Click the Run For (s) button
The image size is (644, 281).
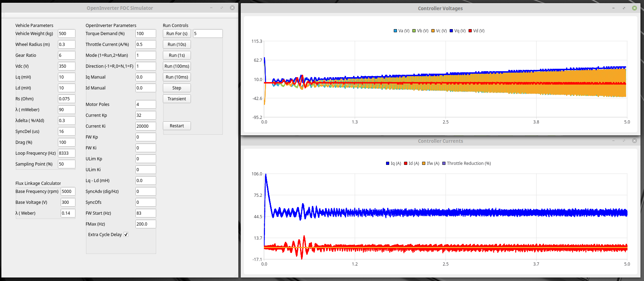[177, 34]
